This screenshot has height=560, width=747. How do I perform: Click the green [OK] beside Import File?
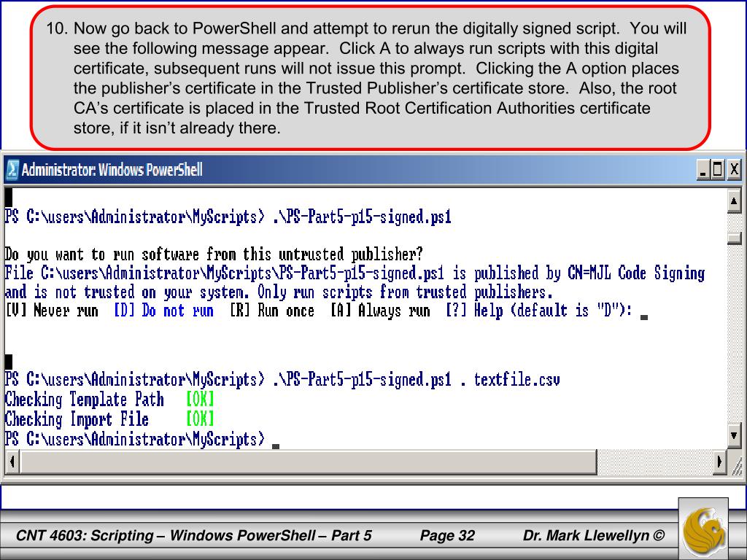tap(200, 419)
